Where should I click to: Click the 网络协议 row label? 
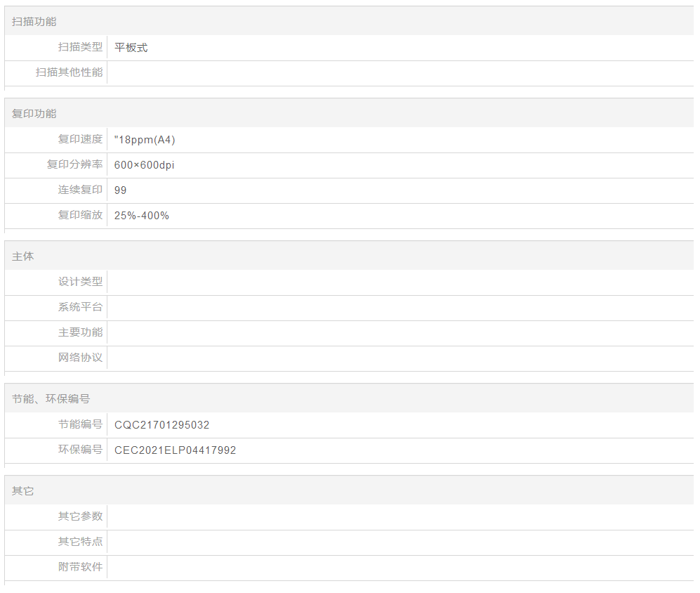(x=80, y=358)
